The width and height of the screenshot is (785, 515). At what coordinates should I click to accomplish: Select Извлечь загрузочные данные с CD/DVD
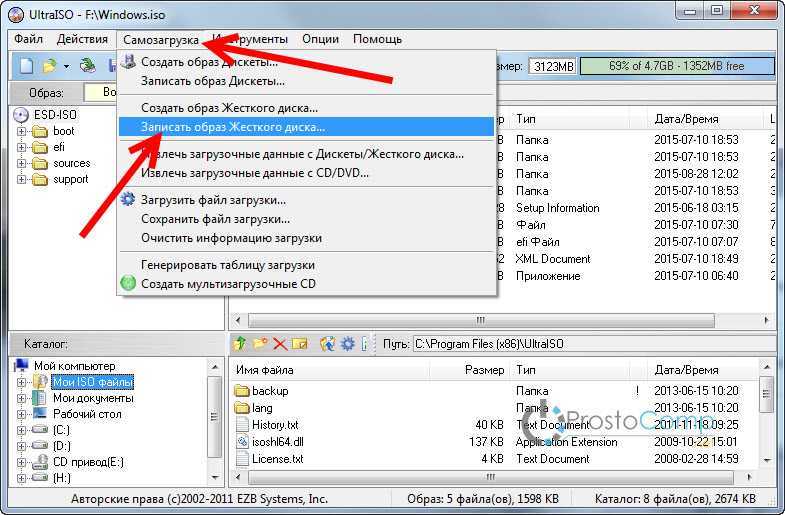click(306, 173)
